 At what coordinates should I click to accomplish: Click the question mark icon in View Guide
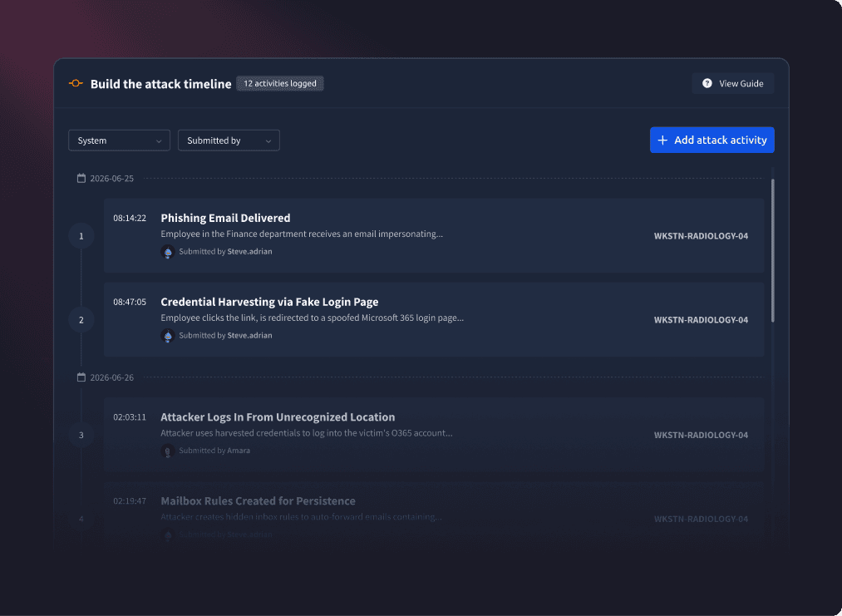tap(707, 83)
